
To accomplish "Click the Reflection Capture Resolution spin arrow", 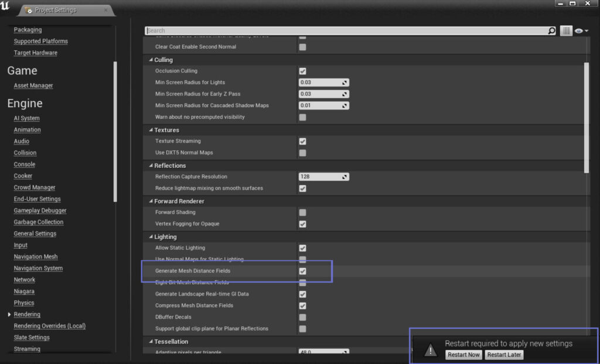I will (x=345, y=177).
